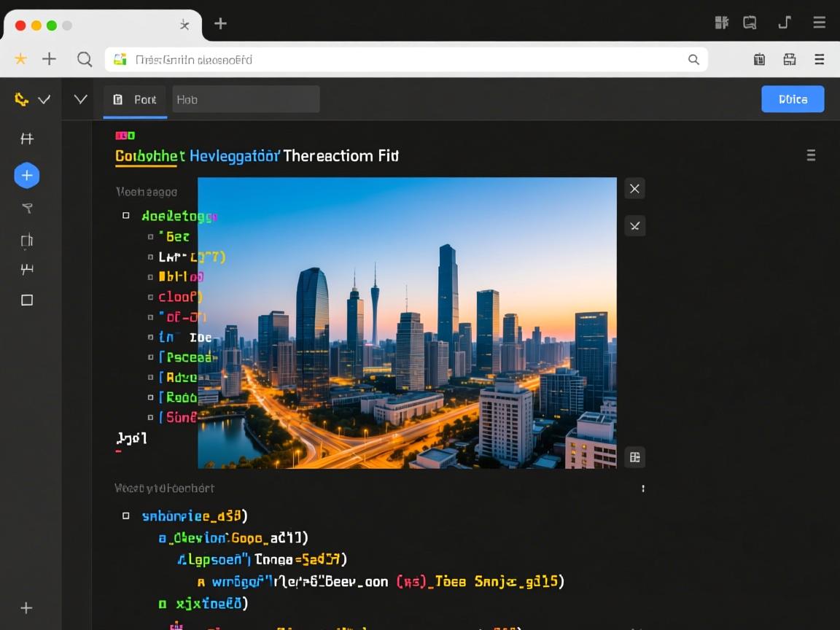
Task: Expand the dropdown chevron beside yellow logo
Action: [44, 99]
